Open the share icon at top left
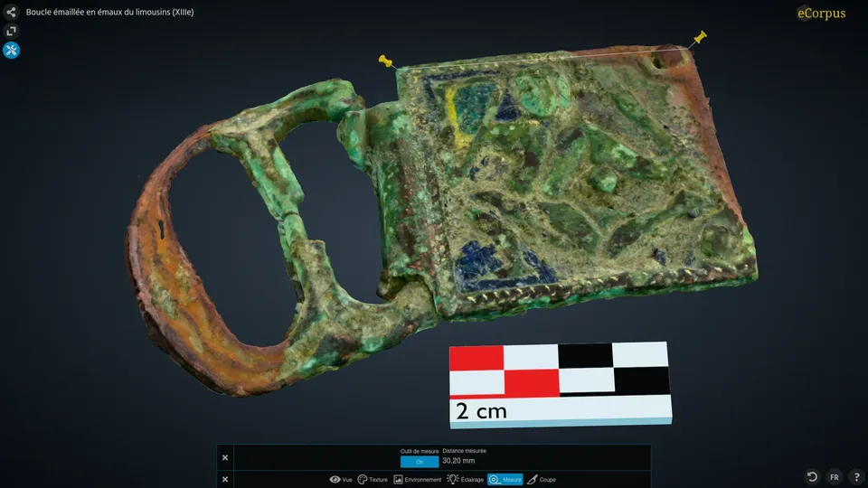 (x=11, y=12)
